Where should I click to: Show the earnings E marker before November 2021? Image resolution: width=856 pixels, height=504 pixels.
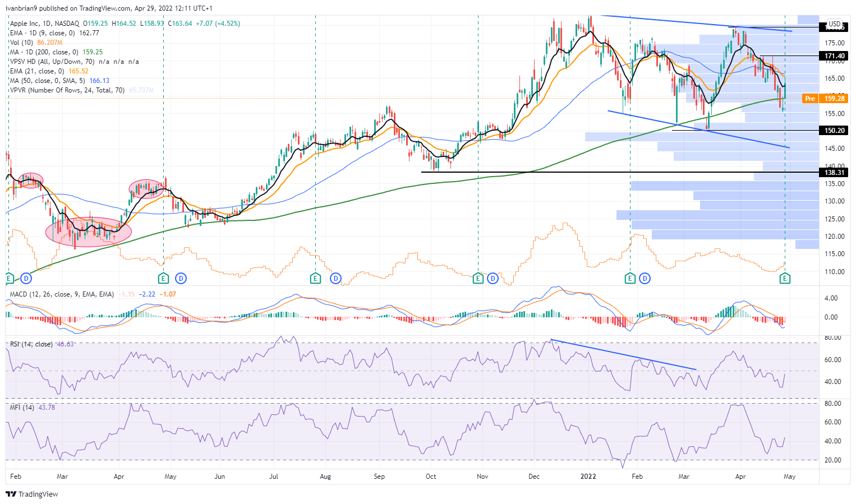478,278
